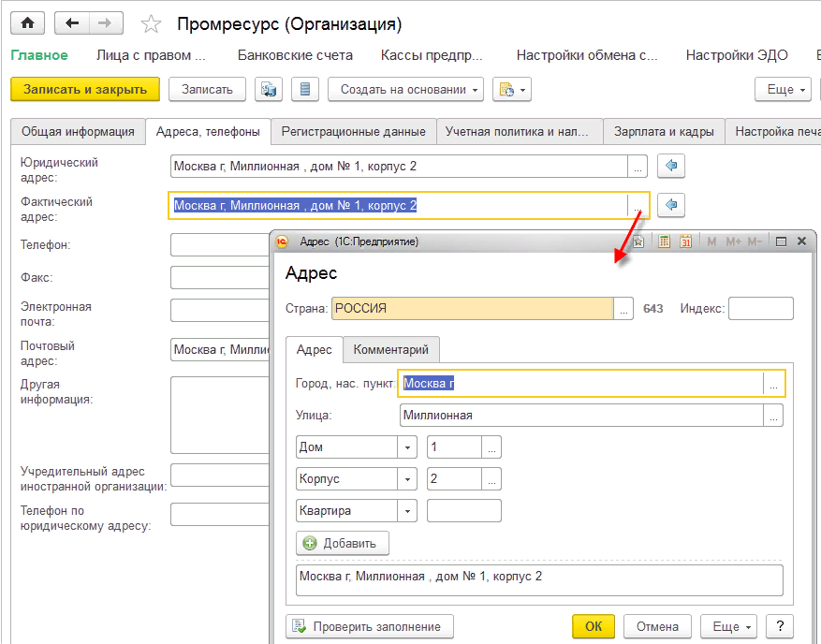The height and width of the screenshot is (644, 821).
Task: Open calendar icon in Адрес title bar
Action: [x=685, y=241]
